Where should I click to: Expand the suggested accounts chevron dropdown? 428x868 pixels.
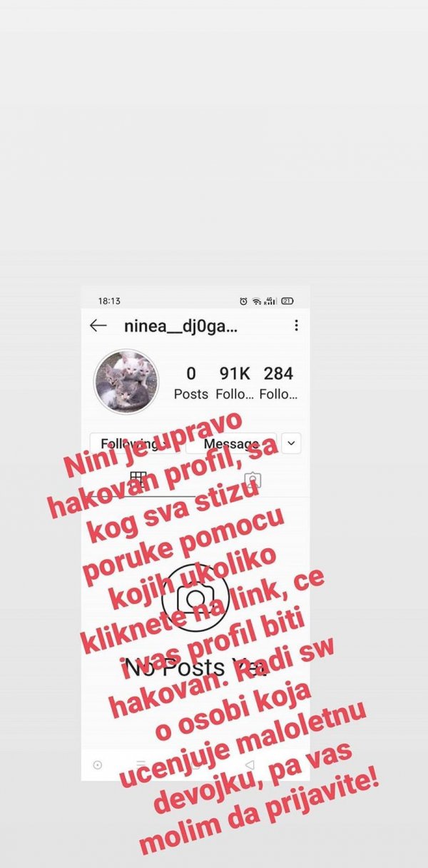[291, 443]
